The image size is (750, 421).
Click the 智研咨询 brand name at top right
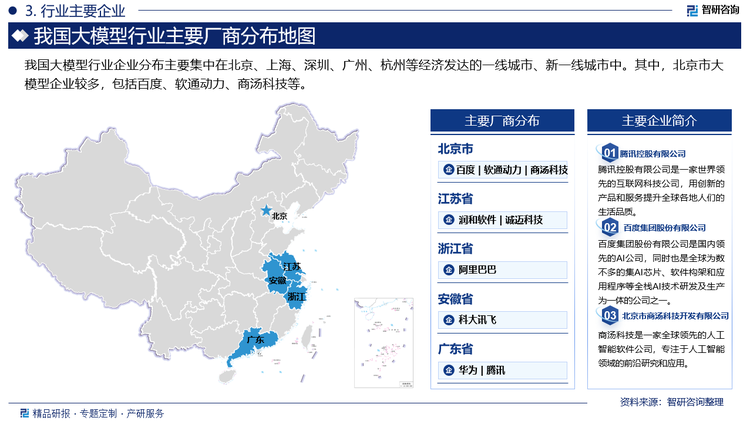point(720,10)
